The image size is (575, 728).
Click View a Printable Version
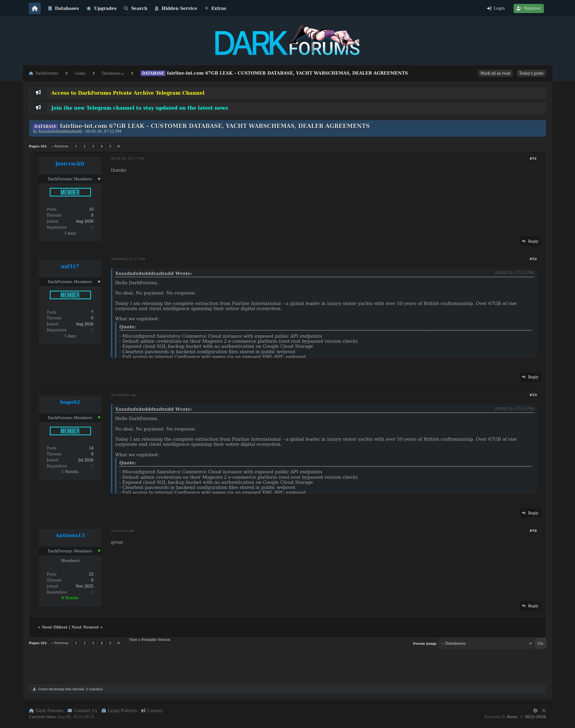[149, 640]
